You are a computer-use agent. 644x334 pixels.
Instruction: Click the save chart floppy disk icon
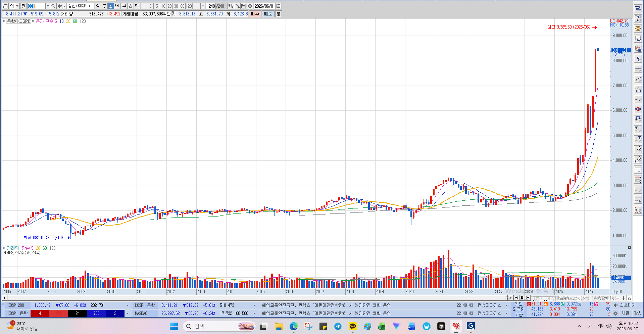pyautogui.click(x=244, y=6)
